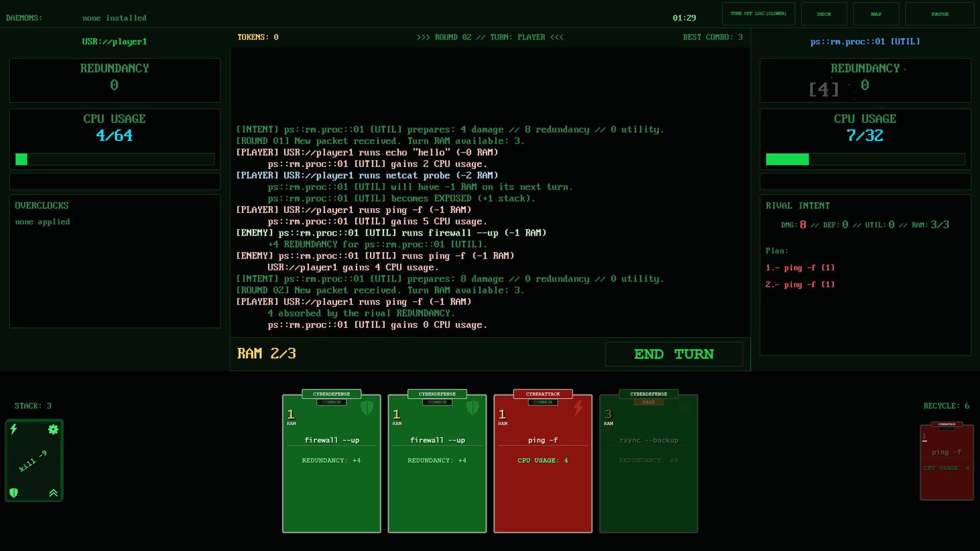Play the second firewall --up card
Screen dimensions: 980x551
[x=437, y=463]
